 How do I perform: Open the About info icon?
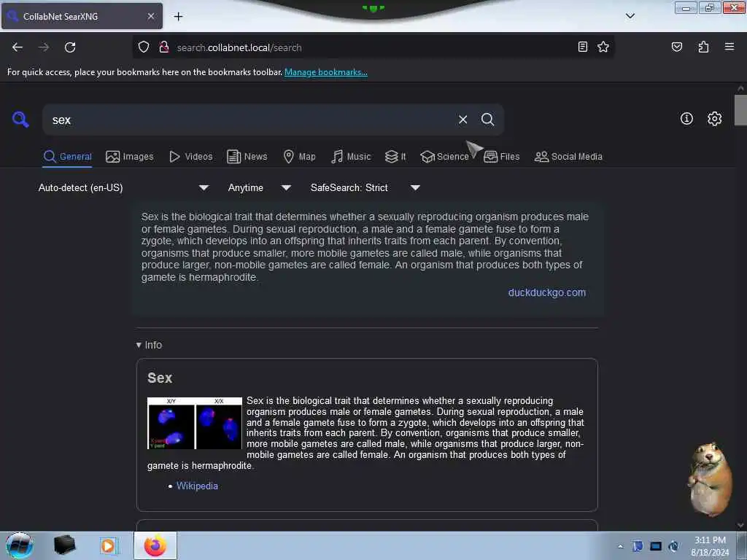click(x=686, y=119)
